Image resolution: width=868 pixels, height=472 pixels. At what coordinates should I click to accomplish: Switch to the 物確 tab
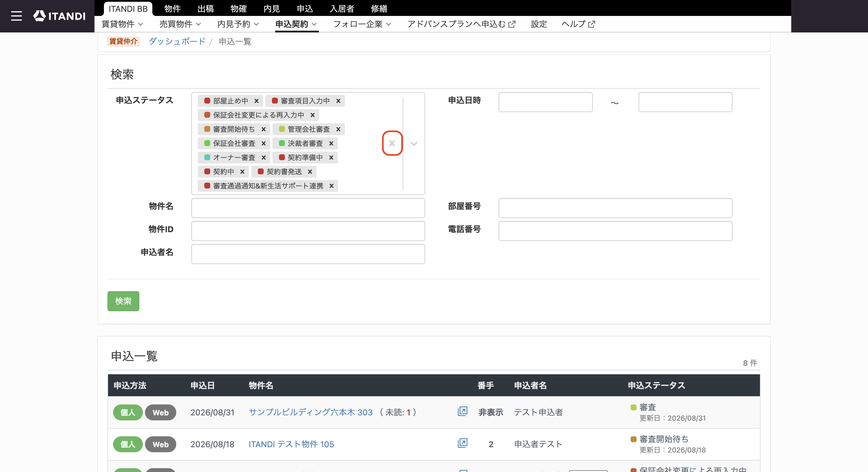[239, 9]
